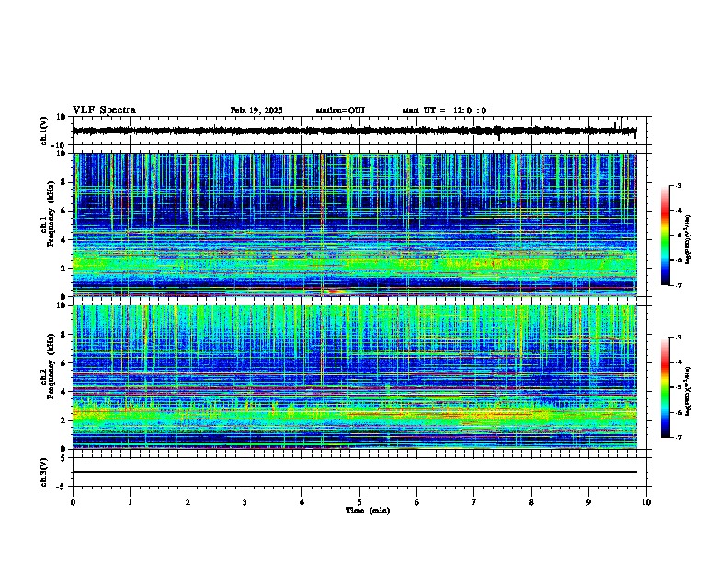Screen dimensions: 728x563
Task: Click the "Time (min)" axis title
Action: pyautogui.click(x=368, y=511)
